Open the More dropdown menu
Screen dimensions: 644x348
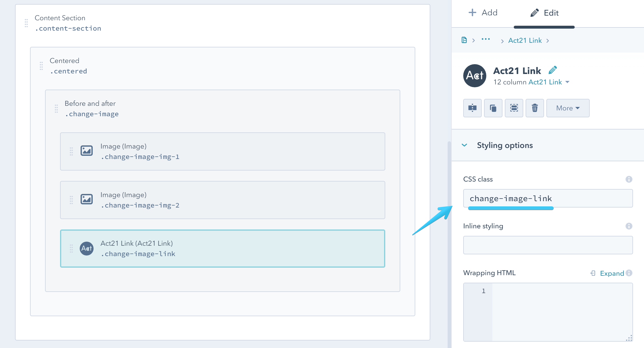click(567, 108)
